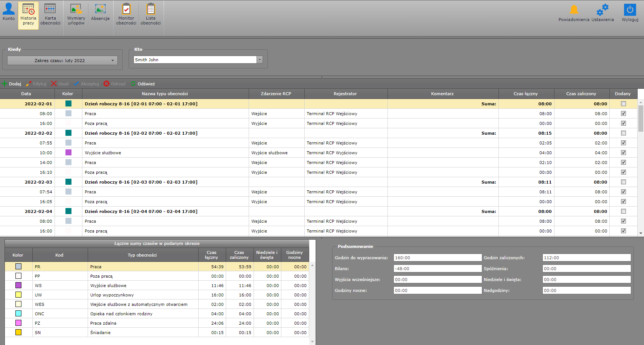This screenshot has width=644, height=345.
Task: Select the Historia pracy tab
Action: tap(28, 15)
